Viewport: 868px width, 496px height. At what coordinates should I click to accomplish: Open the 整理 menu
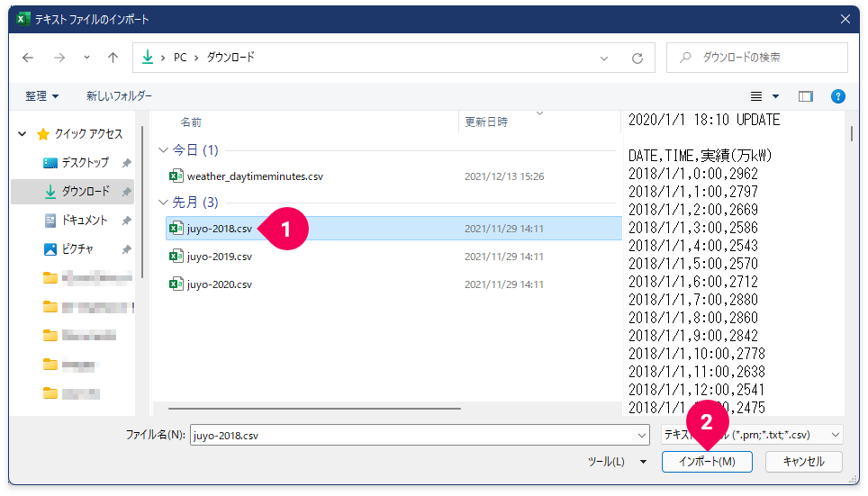[41, 96]
